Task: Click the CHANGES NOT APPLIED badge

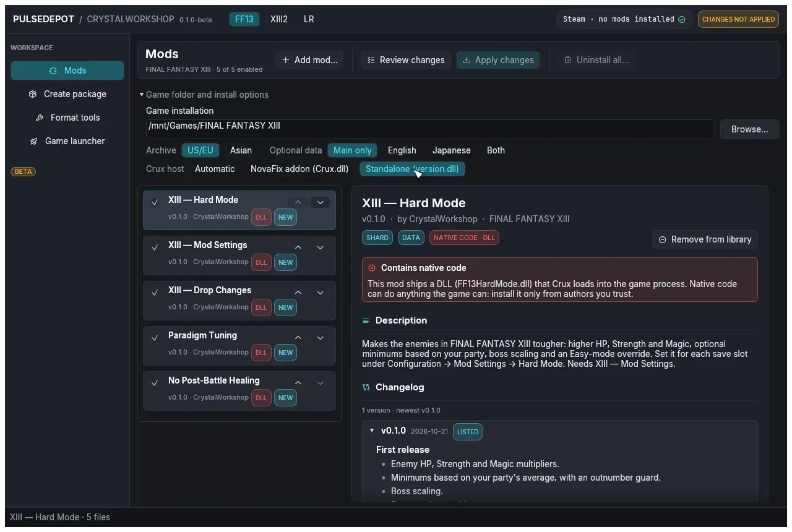Action: tap(738, 19)
